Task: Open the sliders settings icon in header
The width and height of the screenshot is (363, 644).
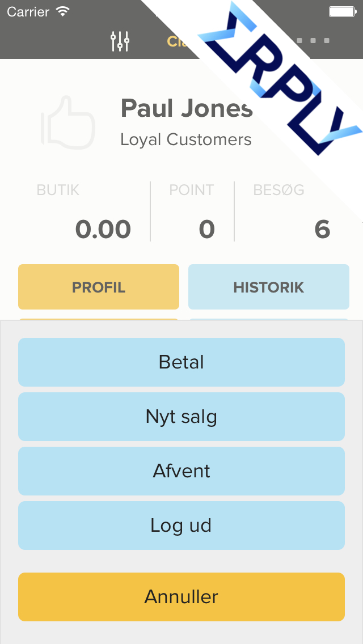Action: click(120, 41)
